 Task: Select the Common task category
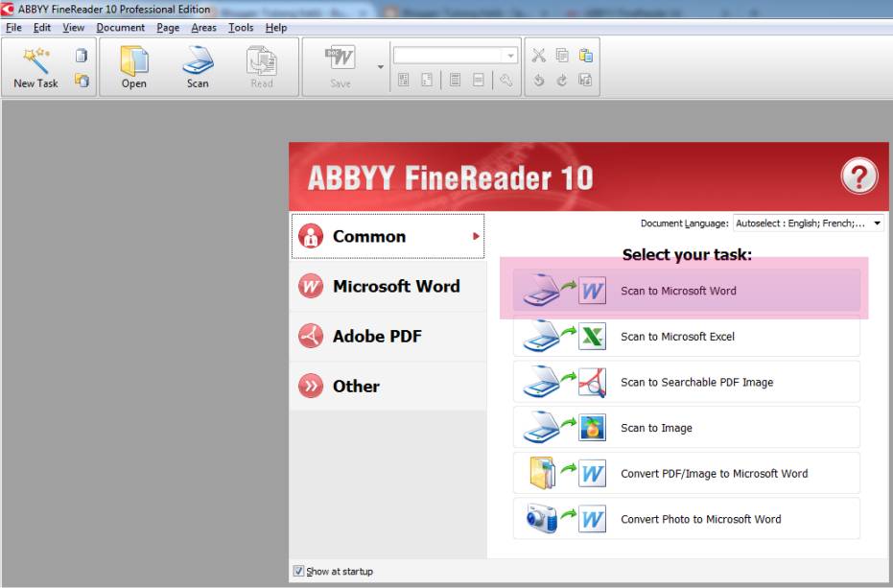click(x=388, y=237)
